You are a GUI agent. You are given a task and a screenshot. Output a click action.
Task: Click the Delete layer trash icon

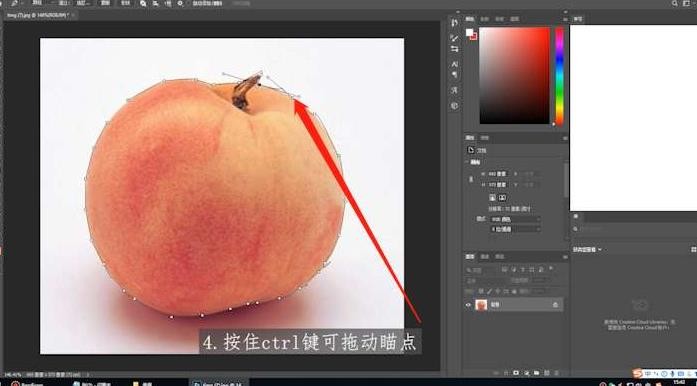point(557,373)
